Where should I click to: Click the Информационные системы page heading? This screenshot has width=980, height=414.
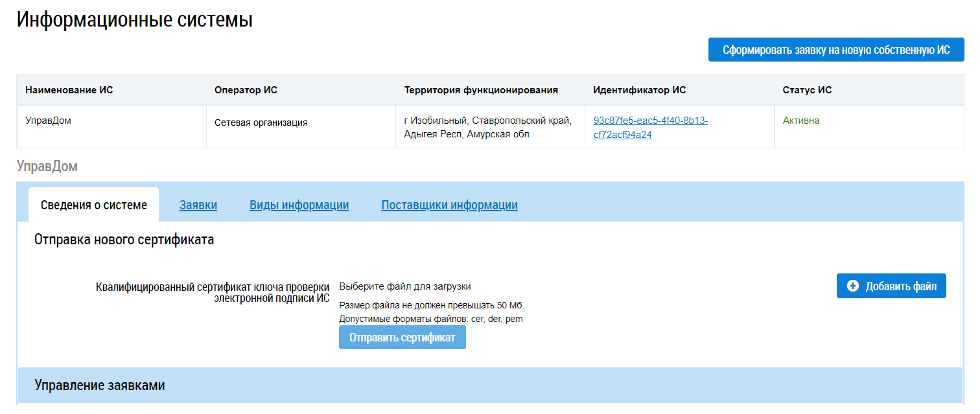[135, 19]
